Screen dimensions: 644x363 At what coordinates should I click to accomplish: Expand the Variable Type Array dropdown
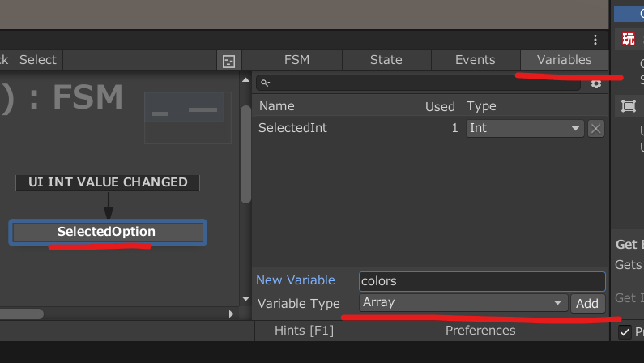click(463, 303)
